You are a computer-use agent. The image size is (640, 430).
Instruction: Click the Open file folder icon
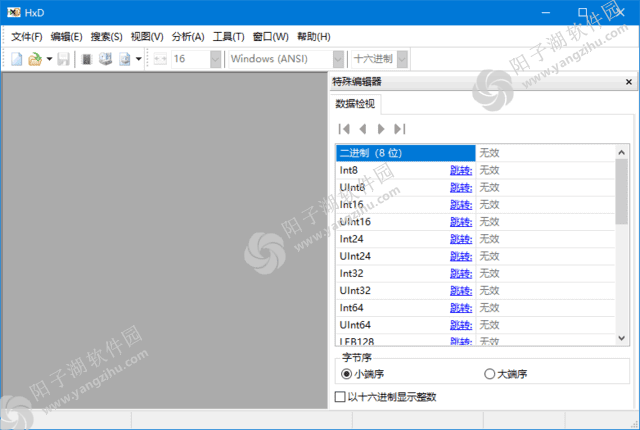point(35,59)
